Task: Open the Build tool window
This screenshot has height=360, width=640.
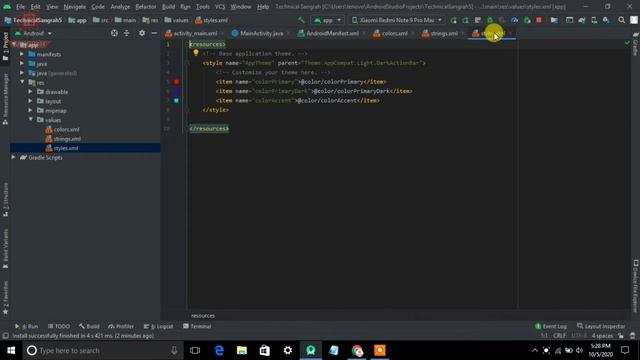Action: tap(89, 326)
